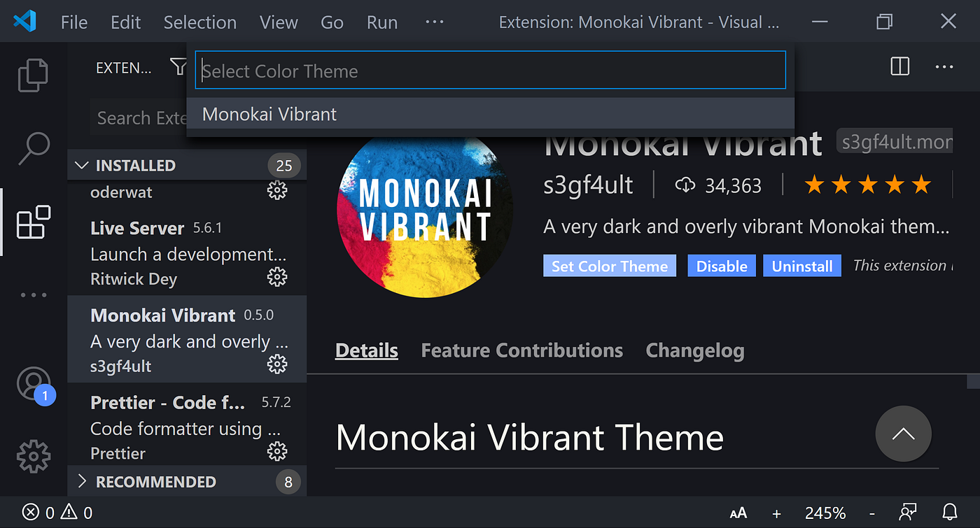This screenshot has height=528, width=980.
Task: Click the 245% zoom level status item
Action: point(825,513)
